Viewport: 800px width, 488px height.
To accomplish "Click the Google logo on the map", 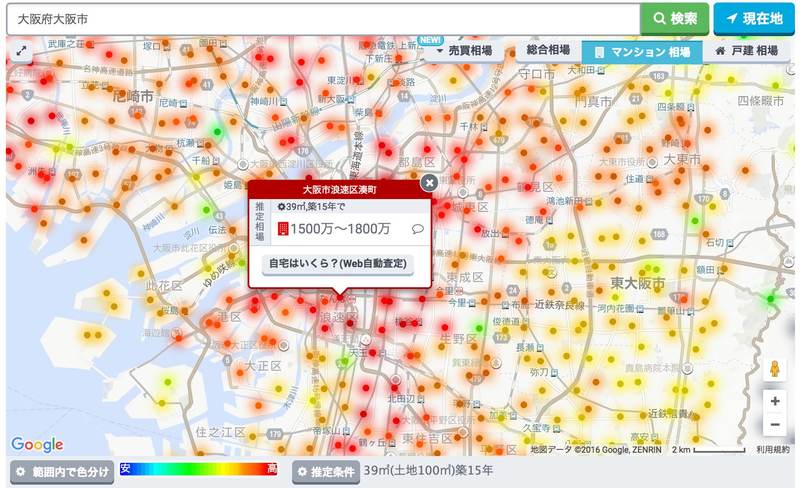I will pos(37,445).
